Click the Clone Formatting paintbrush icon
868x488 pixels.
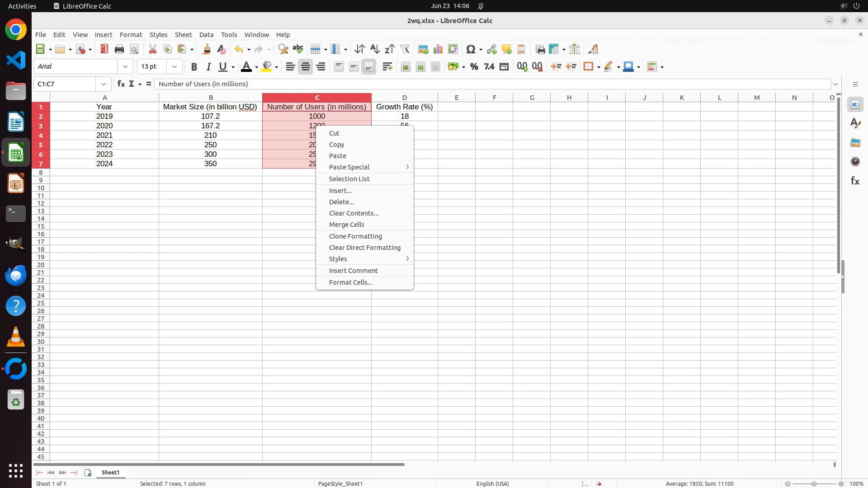coord(206,49)
